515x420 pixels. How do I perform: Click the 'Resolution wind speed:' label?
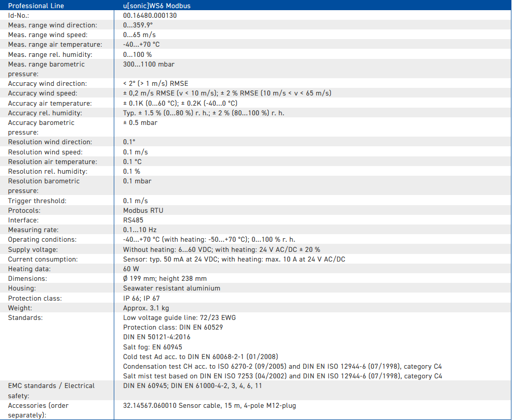pyautogui.click(x=45, y=152)
